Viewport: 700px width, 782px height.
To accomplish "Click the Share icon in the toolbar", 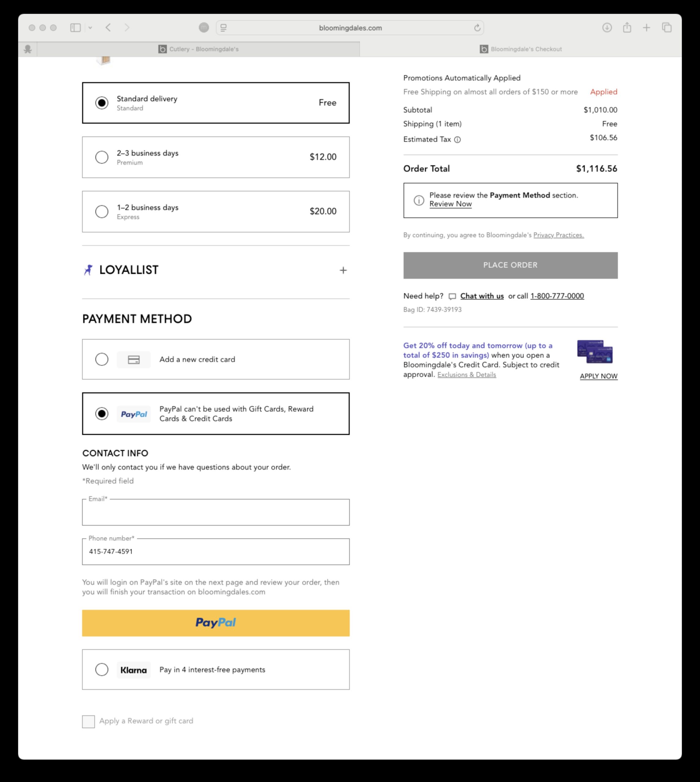I will click(627, 28).
